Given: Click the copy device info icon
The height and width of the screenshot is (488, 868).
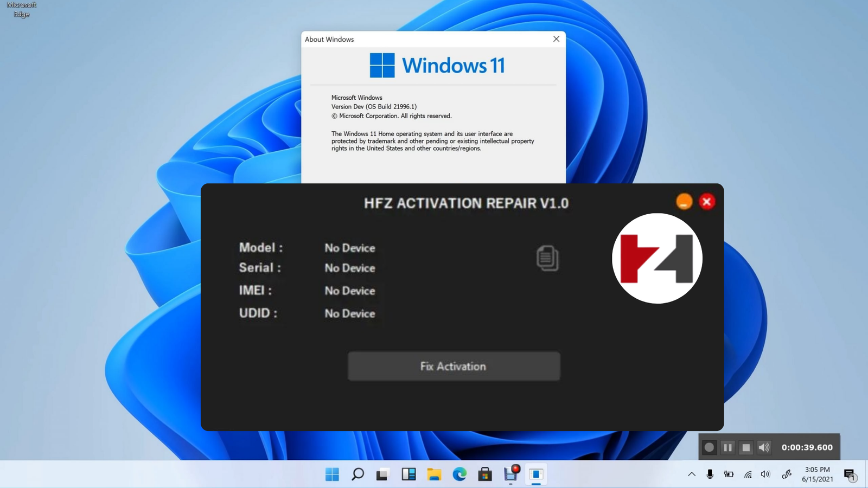Looking at the screenshot, I should pyautogui.click(x=547, y=259).
